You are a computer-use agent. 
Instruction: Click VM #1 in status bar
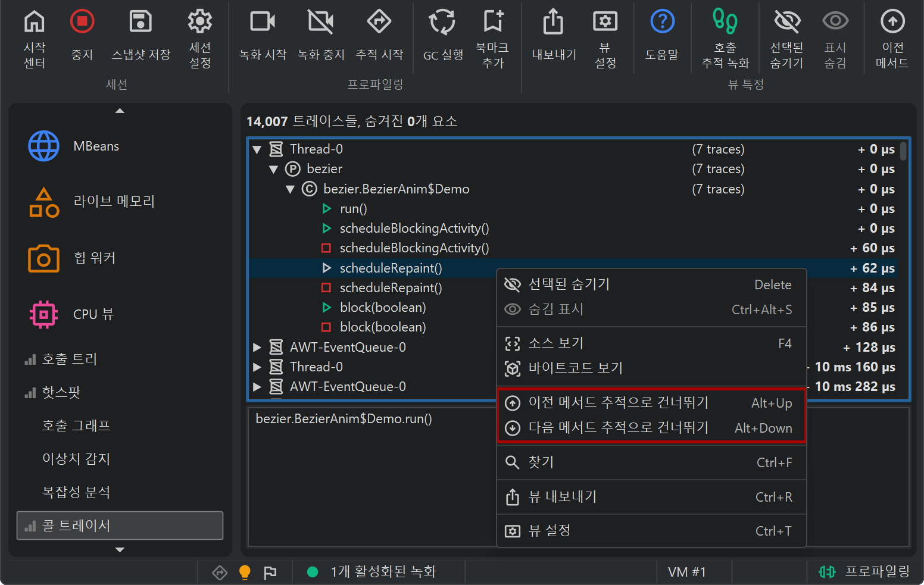(686, 572)
